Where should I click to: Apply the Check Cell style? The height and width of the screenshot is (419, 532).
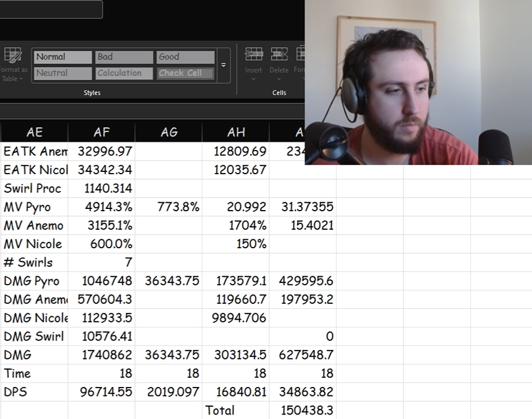185,73
